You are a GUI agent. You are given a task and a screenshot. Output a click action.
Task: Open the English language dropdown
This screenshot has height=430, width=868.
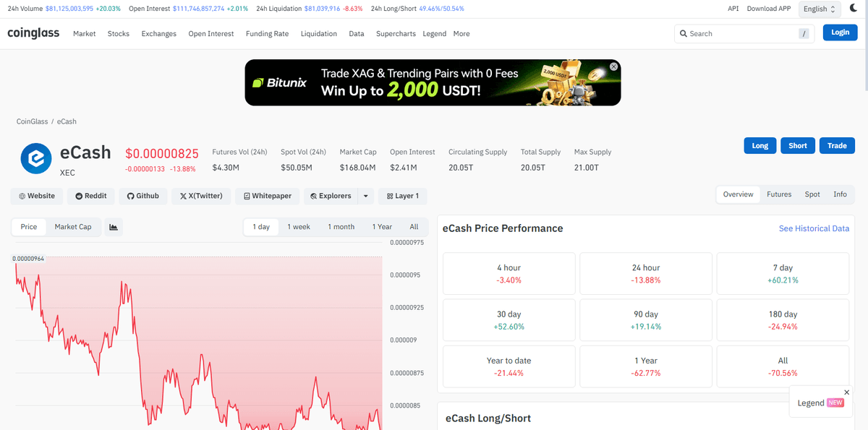coord(820,9)
